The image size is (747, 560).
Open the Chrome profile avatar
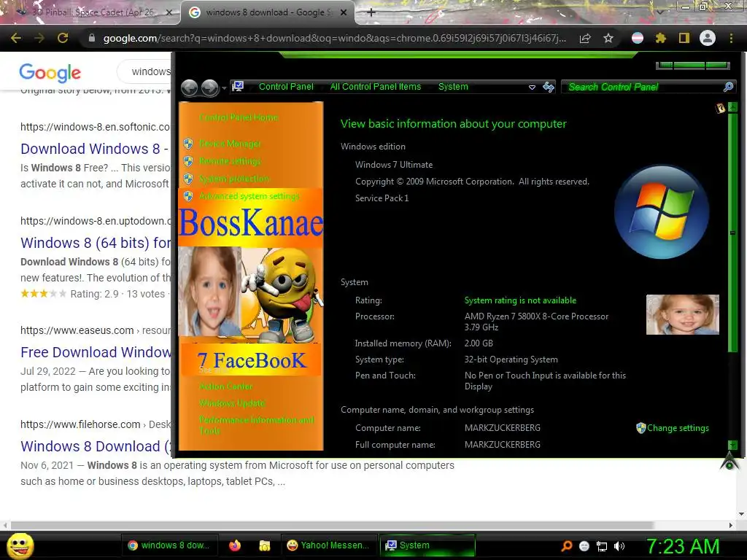[708, 38]
